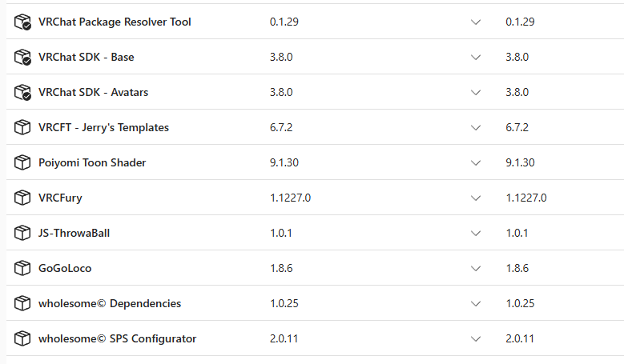624x364 pixels.
Task: Click the VRChat SDK - Base package icon
Action: (22, 58)
